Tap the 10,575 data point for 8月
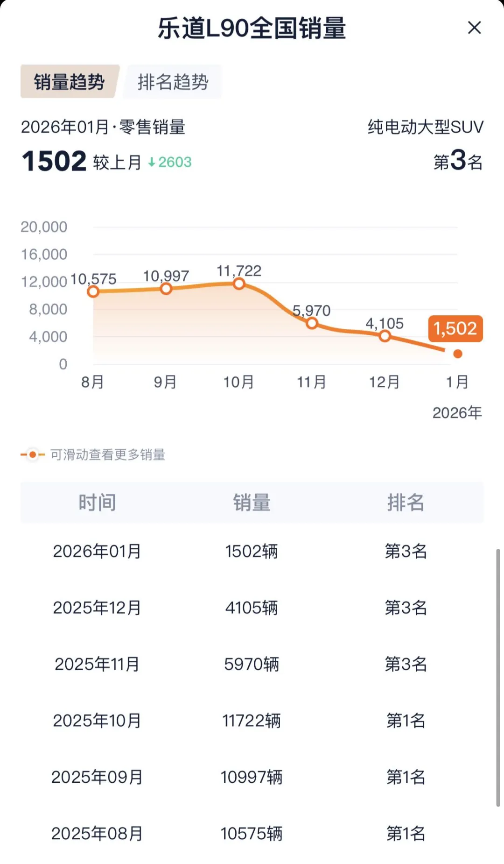Image resolution: width=504 pixels, height=864 pixels. click(93, 291)
